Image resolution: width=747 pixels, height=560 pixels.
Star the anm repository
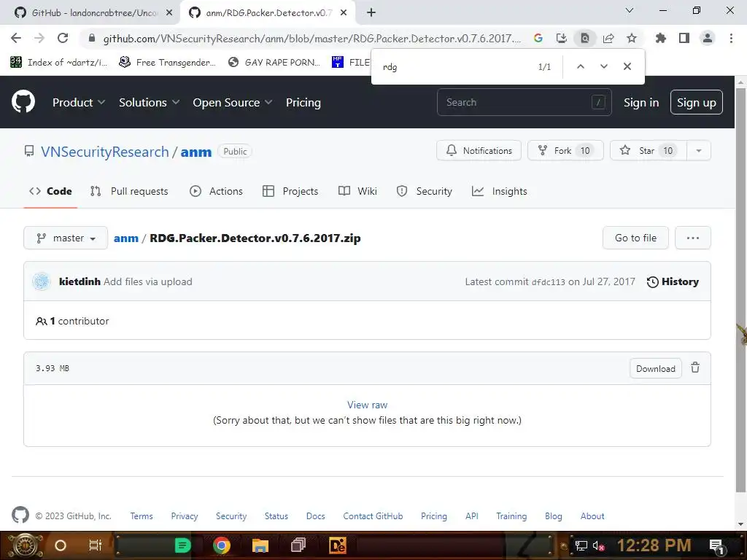point(649,150)
